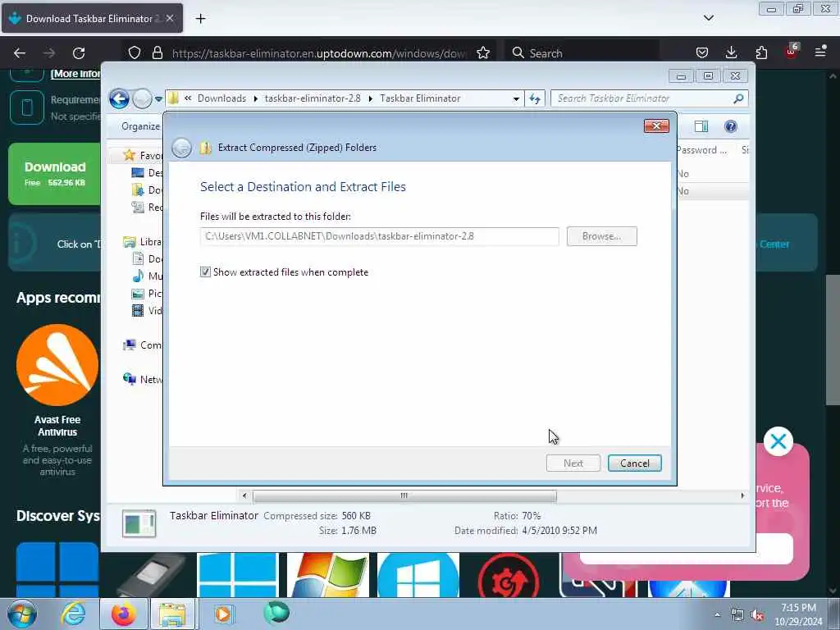Click the muted volume tray icon

point(757,615)
